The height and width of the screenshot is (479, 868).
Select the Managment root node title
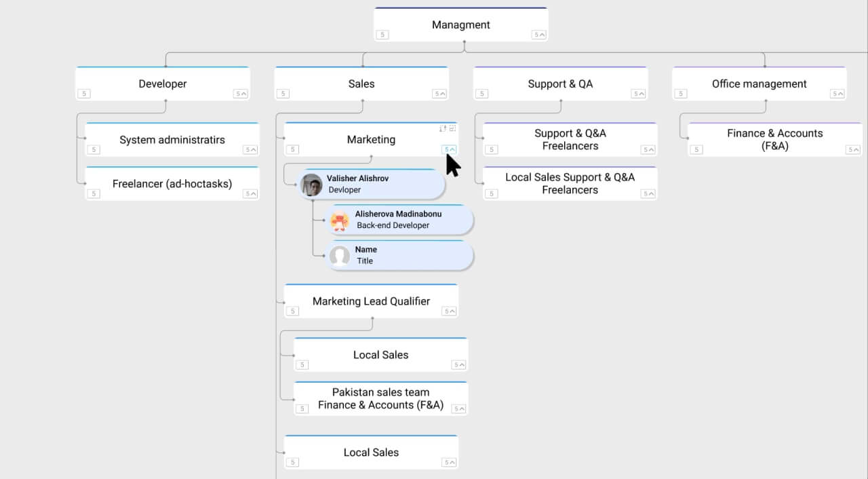click(x=461, y=24)
